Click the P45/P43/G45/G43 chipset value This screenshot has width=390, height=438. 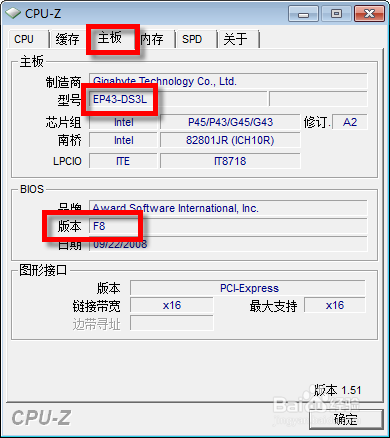230,122
